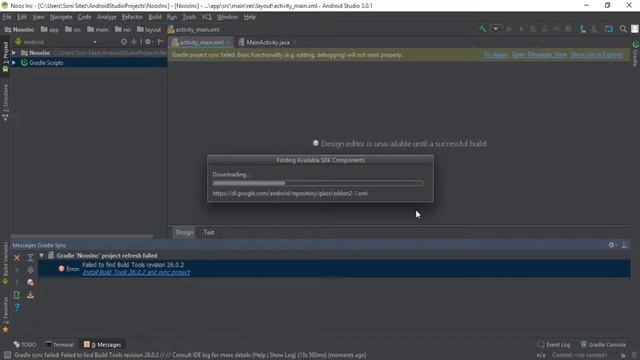Open Project Structure from the toolbar

(x=609, y=29)
